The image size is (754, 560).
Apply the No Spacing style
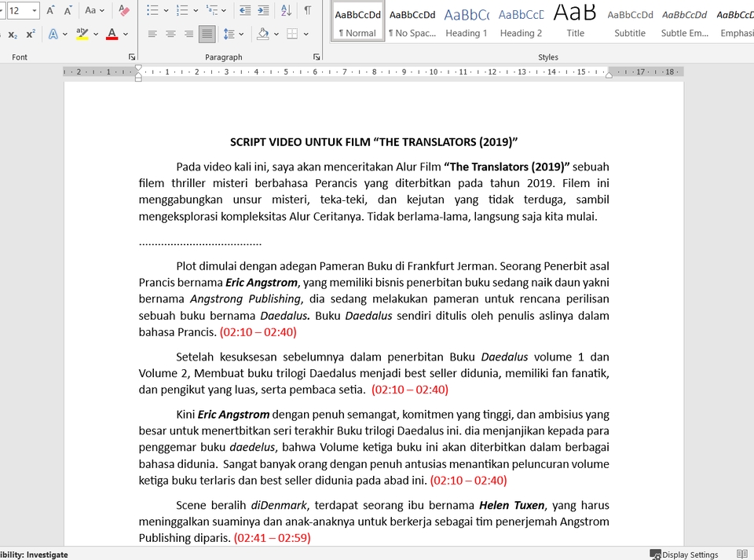[412, 23]
